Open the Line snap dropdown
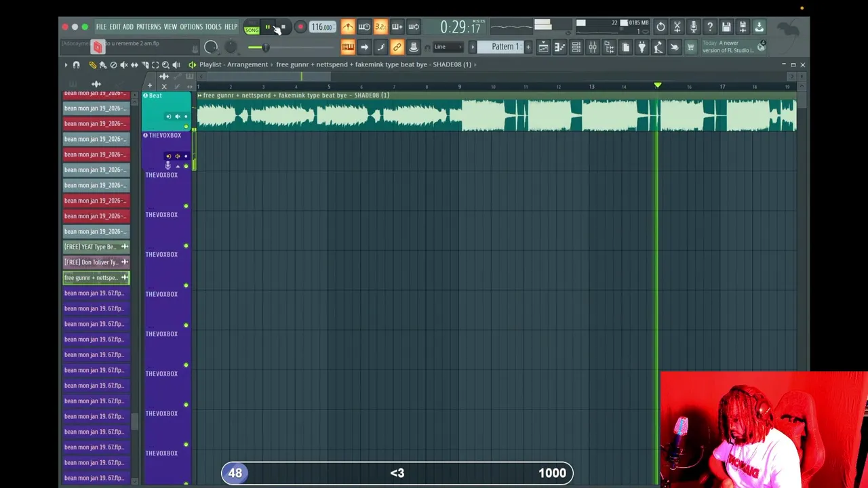 448,47
